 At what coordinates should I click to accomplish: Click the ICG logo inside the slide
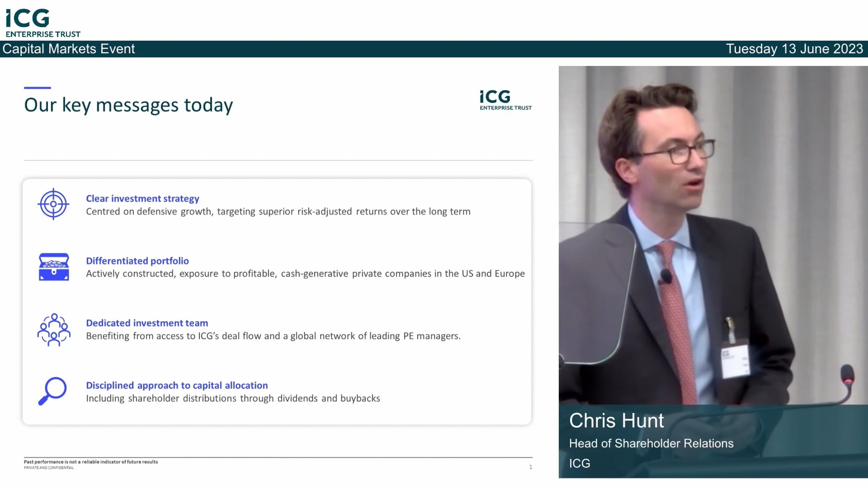(505, 100)
